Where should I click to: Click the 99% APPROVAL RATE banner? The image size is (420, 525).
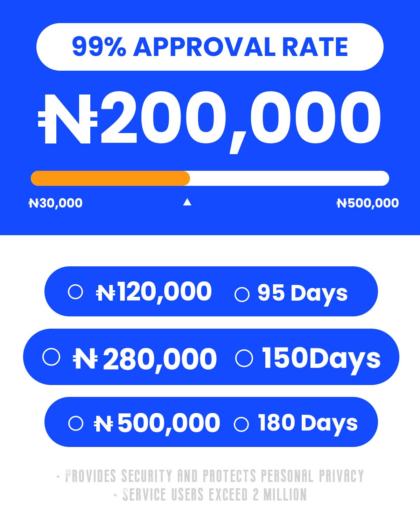pos(210,47)
